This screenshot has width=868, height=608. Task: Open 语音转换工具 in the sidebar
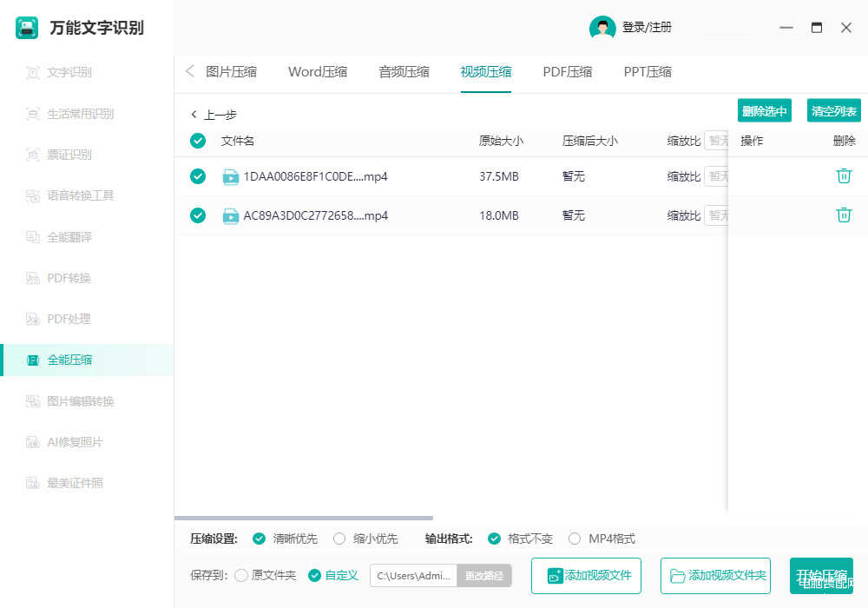(80, 195)
